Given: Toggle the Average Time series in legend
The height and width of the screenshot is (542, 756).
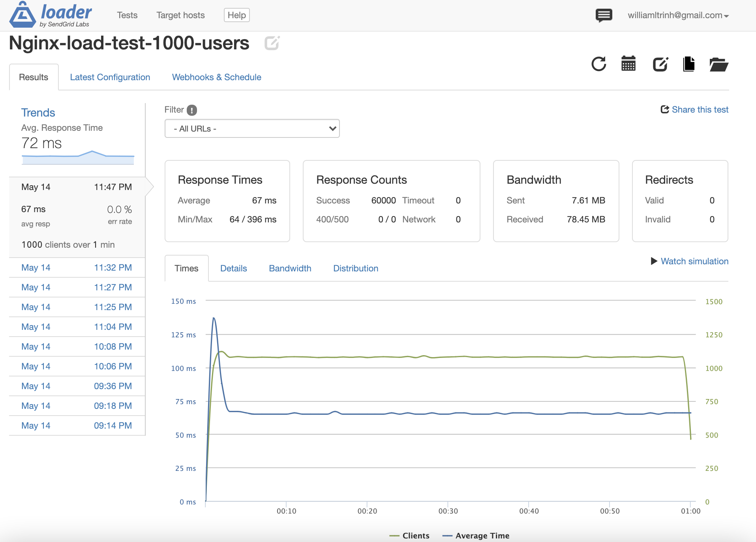Looking at the screenshot, I should click(x=476, y=536).
